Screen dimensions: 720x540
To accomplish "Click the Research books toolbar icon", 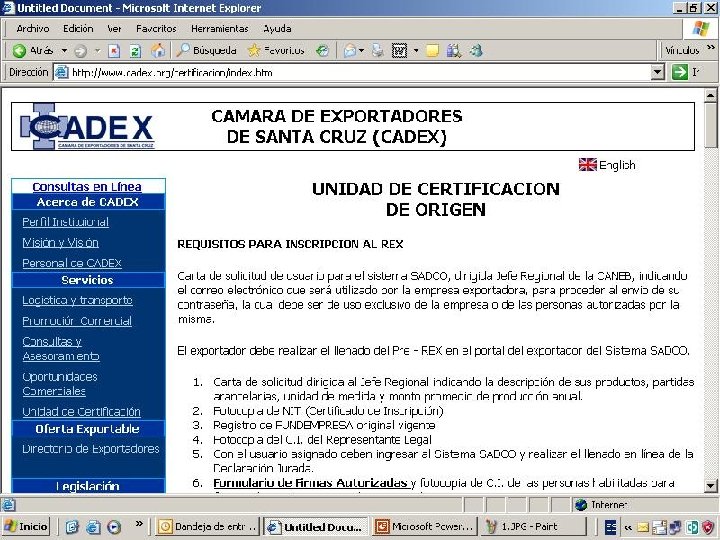I will [453, 51].
